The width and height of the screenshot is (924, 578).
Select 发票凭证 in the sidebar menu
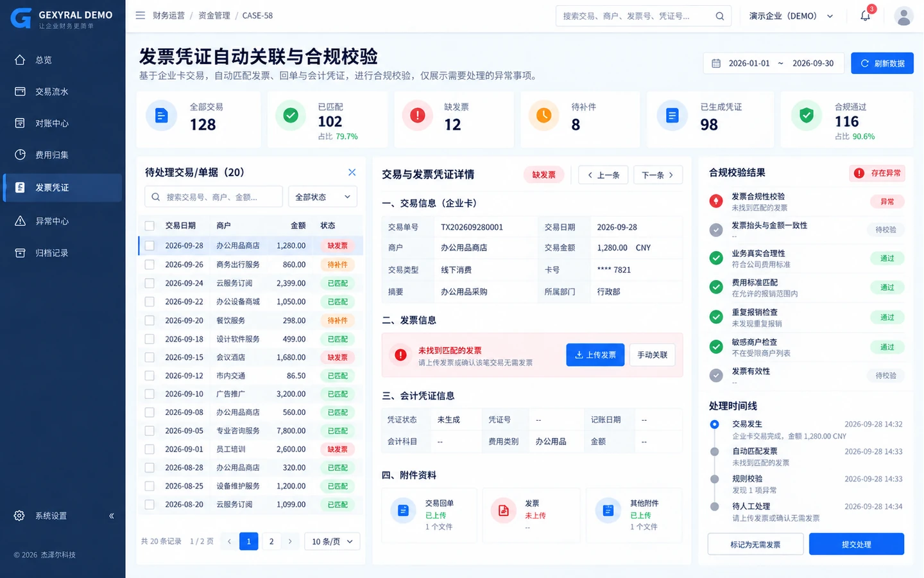pyautogui.click(x=62, y=188)
